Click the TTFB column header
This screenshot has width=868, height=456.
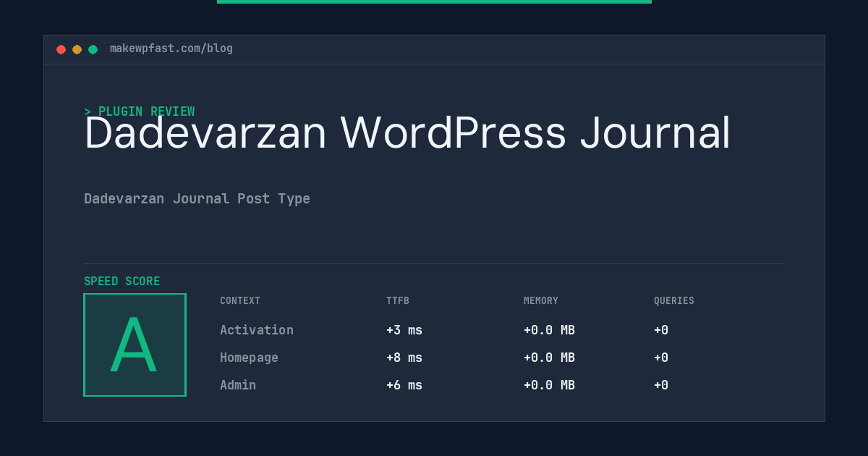tap(398, 301)
